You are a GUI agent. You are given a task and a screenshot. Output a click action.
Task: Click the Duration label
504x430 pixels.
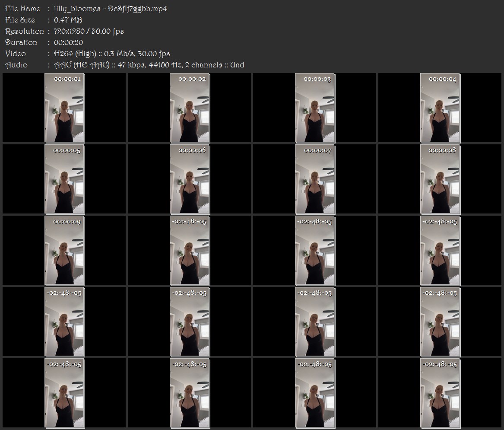pyautogui.click(x=21, y=42)
